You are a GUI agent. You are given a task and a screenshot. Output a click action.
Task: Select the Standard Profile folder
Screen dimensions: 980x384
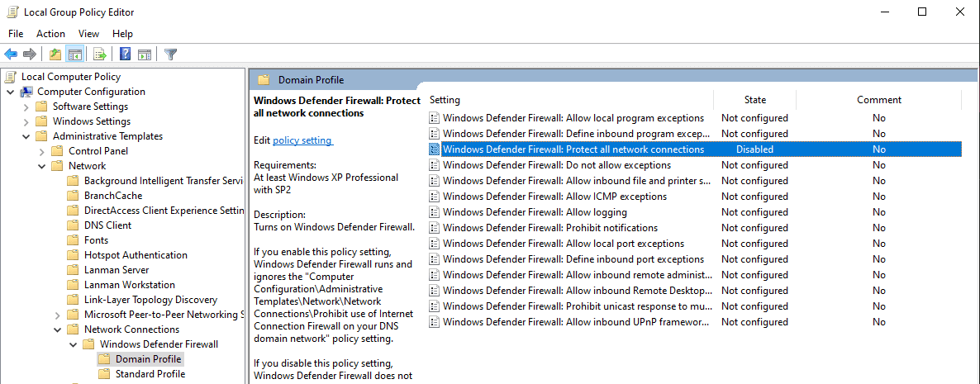150,374
